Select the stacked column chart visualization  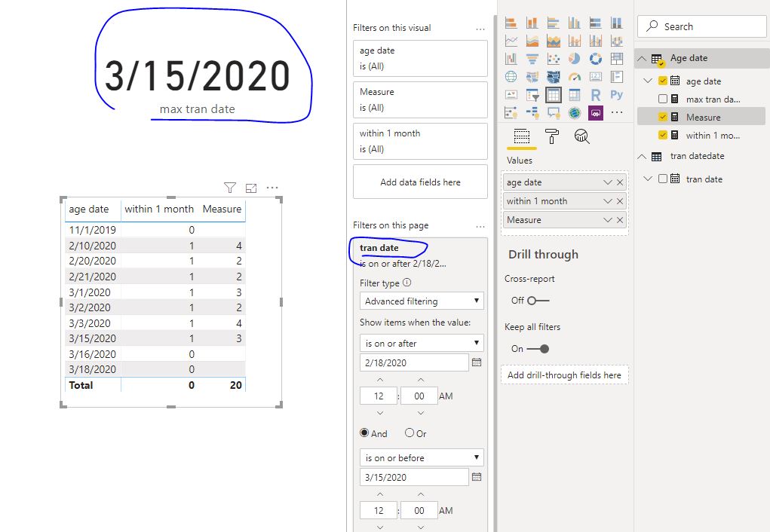(532, 23)
